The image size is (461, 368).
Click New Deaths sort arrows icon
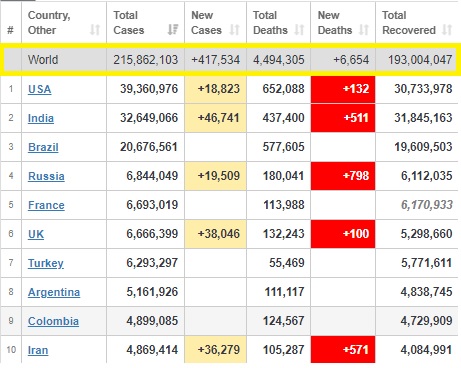click(x=364, y=30)
